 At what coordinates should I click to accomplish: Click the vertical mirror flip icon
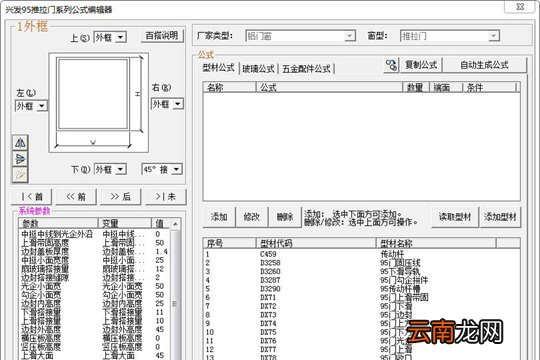click(x=20, y=159)
